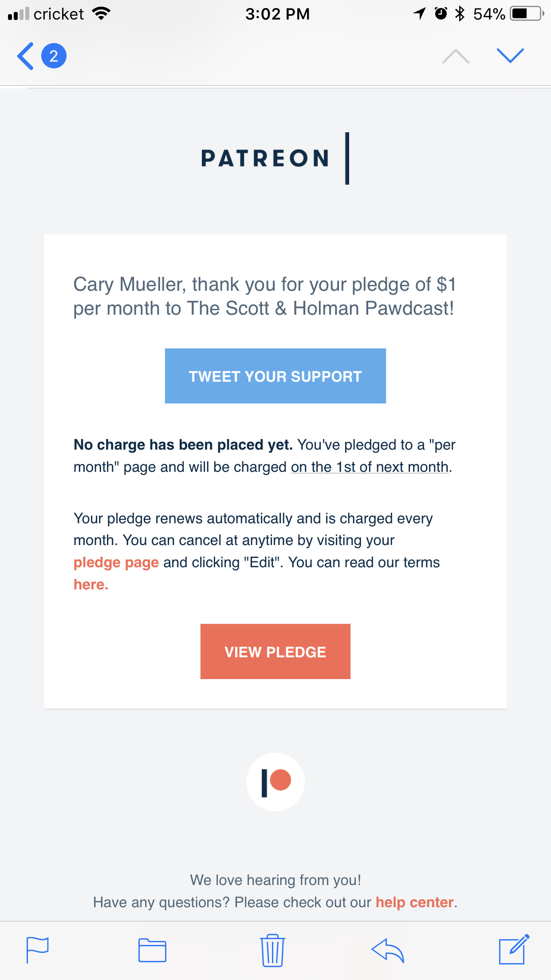Reply using the reply arrow icon
This screenshot has width=551, height=980.
pyautogui.click(x=388, y=950)
